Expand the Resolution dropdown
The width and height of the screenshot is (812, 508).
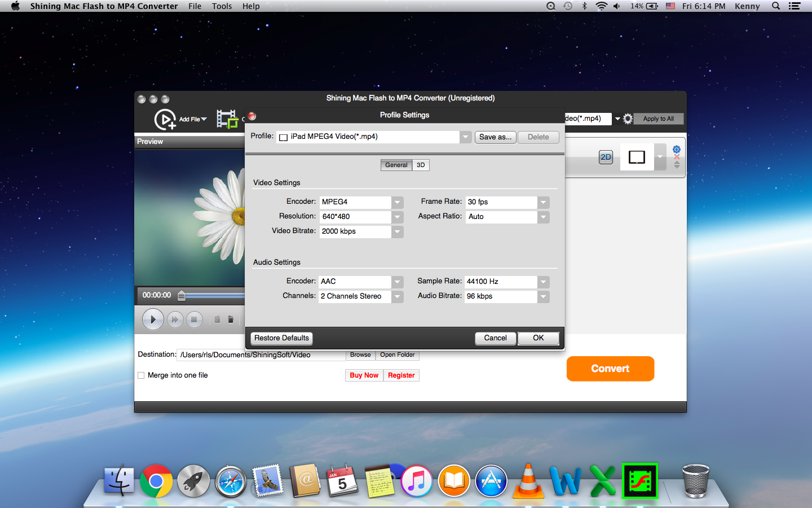pyautogui.click(x=398, y=217)
